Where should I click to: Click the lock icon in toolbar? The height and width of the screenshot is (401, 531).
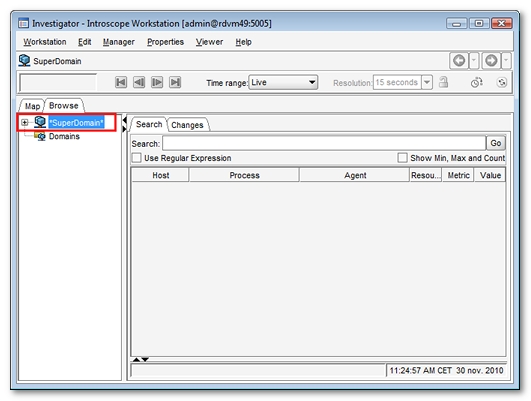(443, 82)
